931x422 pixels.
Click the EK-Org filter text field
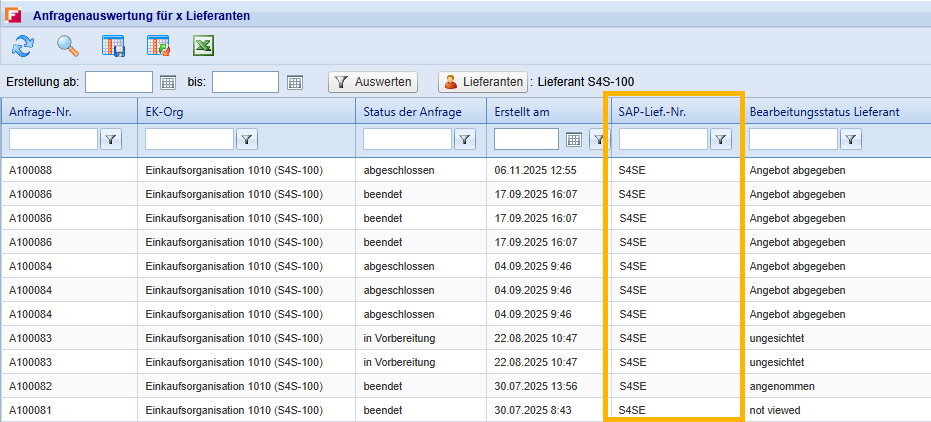pos(189,140)
